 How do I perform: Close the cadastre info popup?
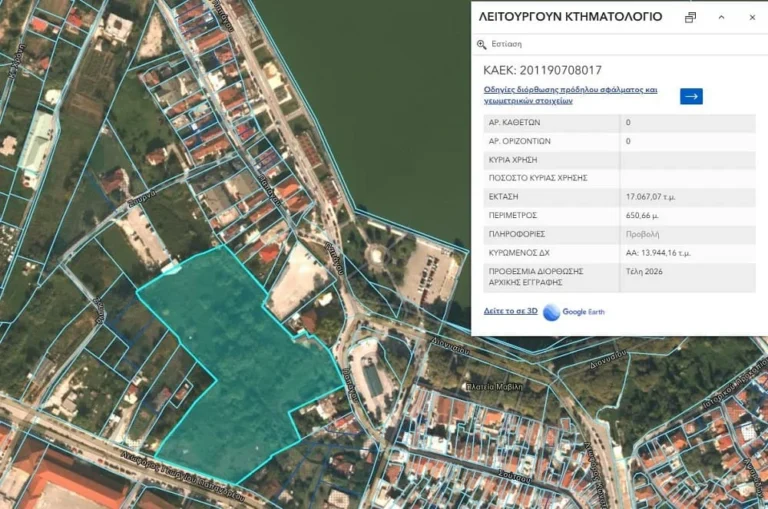pos(752,17)
